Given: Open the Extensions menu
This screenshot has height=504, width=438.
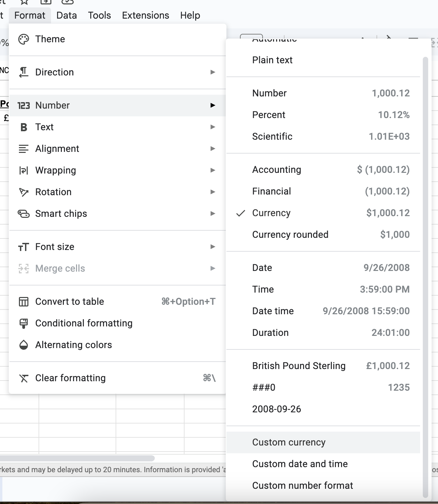Looking at the screenshot, I should point(145,16).
